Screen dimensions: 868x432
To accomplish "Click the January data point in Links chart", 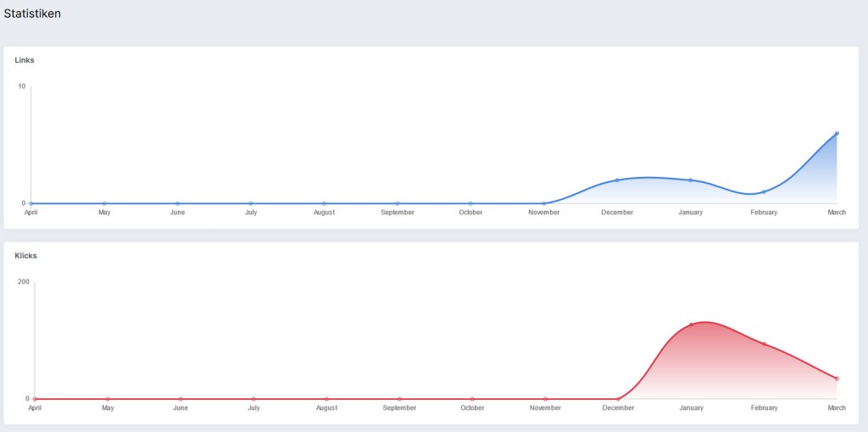I will pyautogui.click(x=691, y=180).
